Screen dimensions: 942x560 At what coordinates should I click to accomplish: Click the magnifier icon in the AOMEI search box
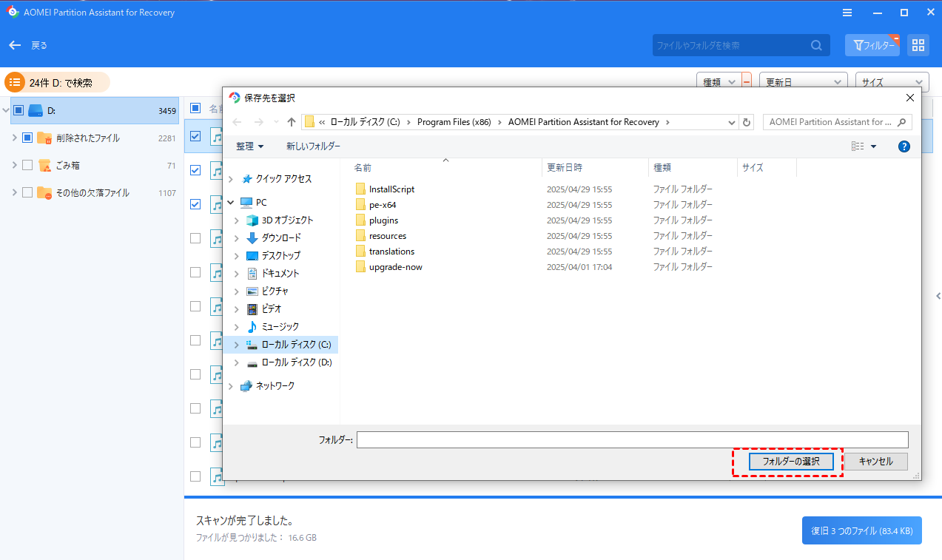(x=816, y=45)
